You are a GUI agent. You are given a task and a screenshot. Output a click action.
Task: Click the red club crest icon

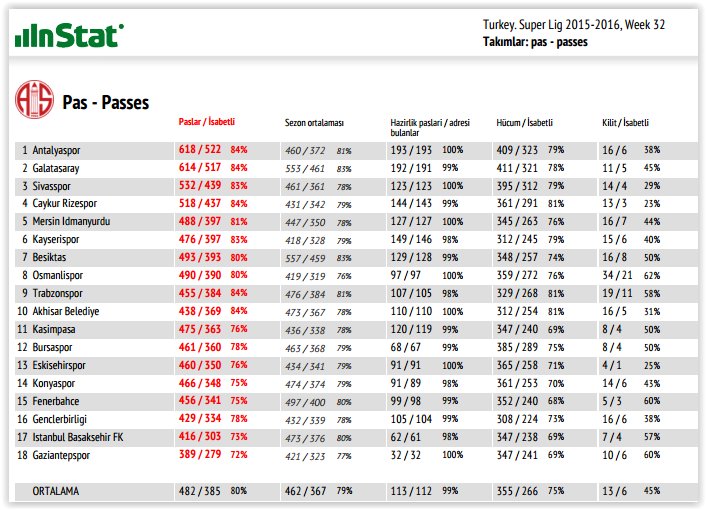point(34,100)
